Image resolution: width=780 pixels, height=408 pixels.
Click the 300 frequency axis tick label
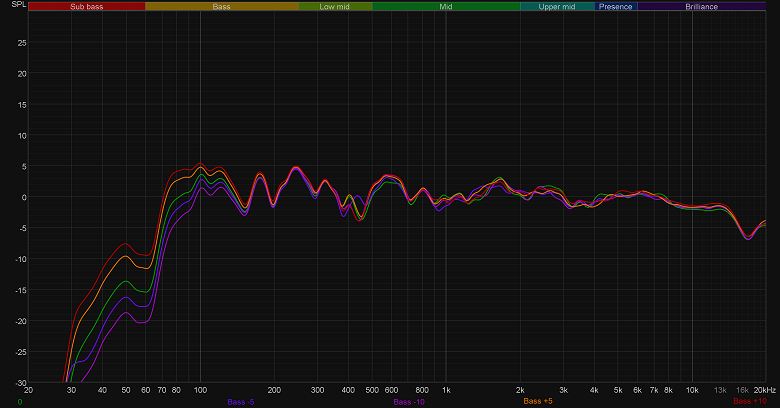click(317, 390)
